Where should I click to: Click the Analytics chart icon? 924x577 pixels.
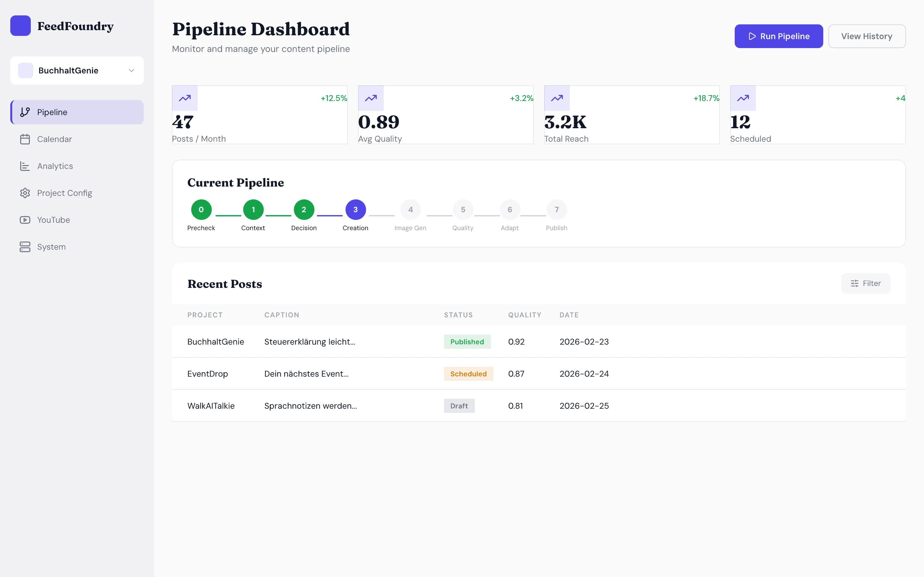(25, 166)
